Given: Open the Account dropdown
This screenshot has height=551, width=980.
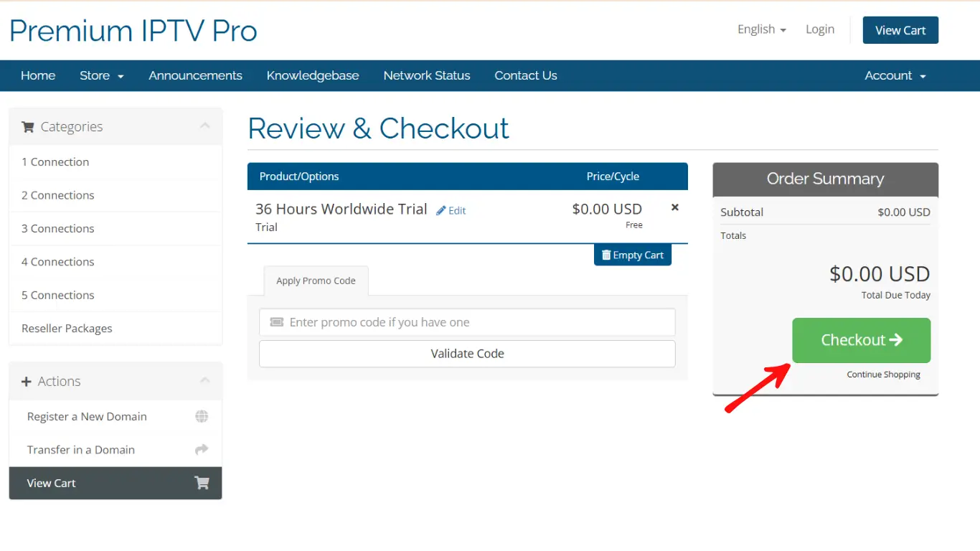Looking at the screenshot, I should pos(894,75).
